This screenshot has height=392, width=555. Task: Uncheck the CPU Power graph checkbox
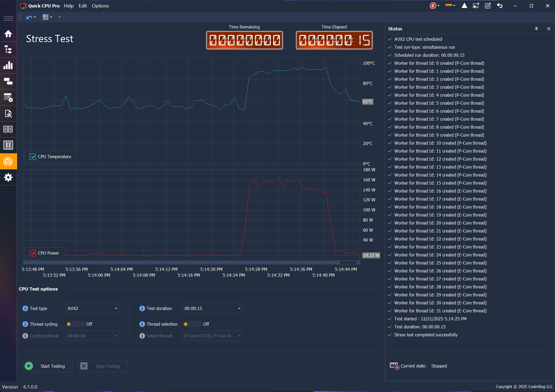(x=33, y=253)
